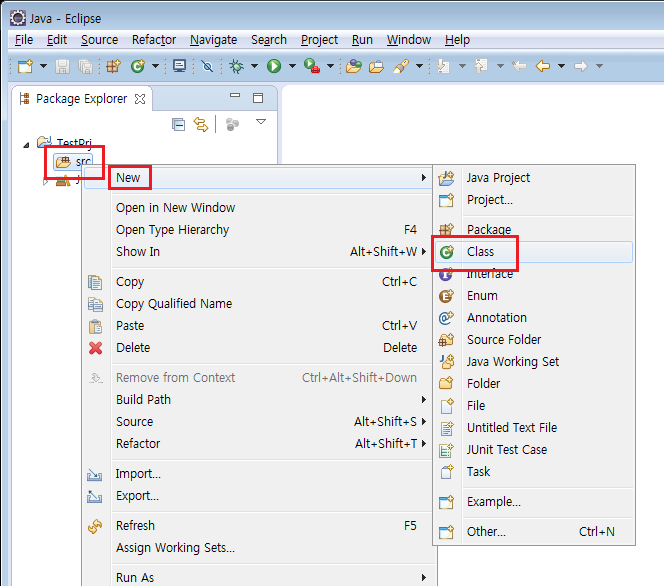Expand the Build Path submenu
Screen dimensions: 664x586
point(258,400)
